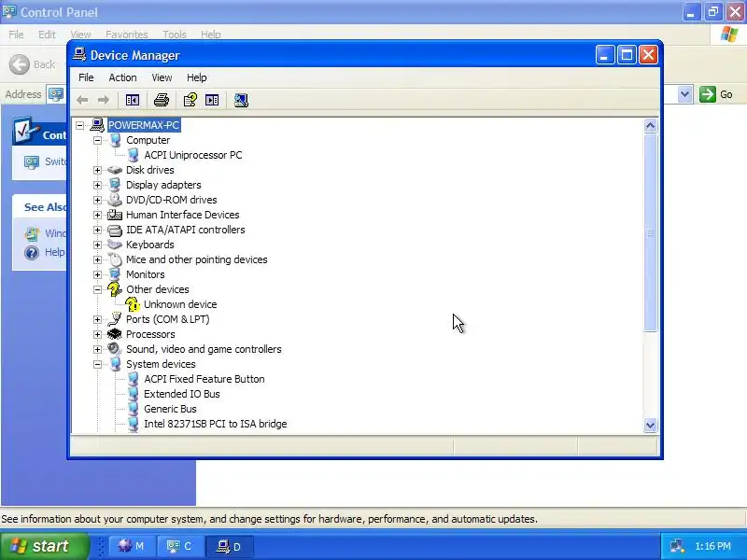This screenshot has width=747, height=560.
Task: Click the Ports (COM & LPT) plug icon
Action: (x=115, y=319)
